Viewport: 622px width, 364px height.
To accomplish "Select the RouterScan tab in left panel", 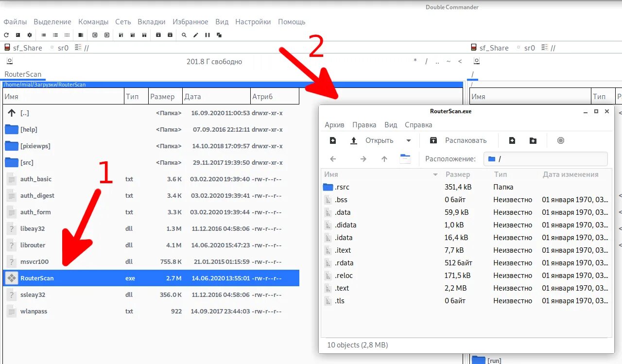I will coord(23,74).
